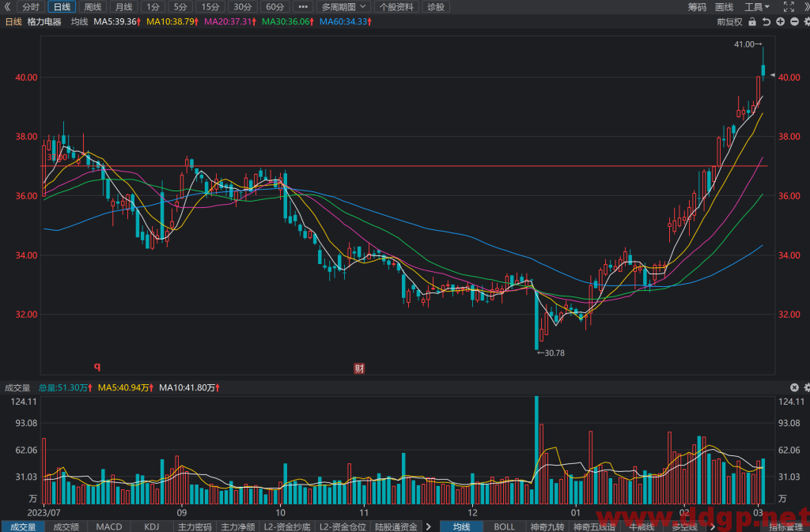Close the volume sub-panel with X icon
Image resolution: width=810 pixels, height=532 pixels.
coord(794,387)
